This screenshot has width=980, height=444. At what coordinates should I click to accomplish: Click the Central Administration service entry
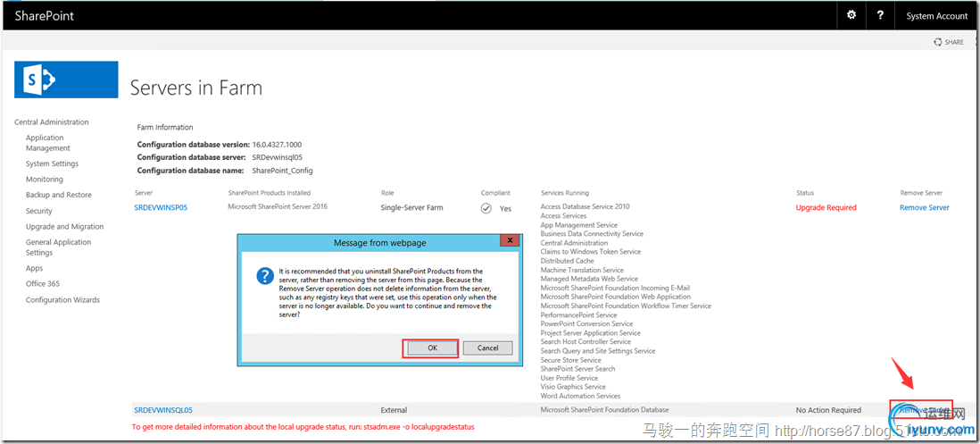(574, 243)
